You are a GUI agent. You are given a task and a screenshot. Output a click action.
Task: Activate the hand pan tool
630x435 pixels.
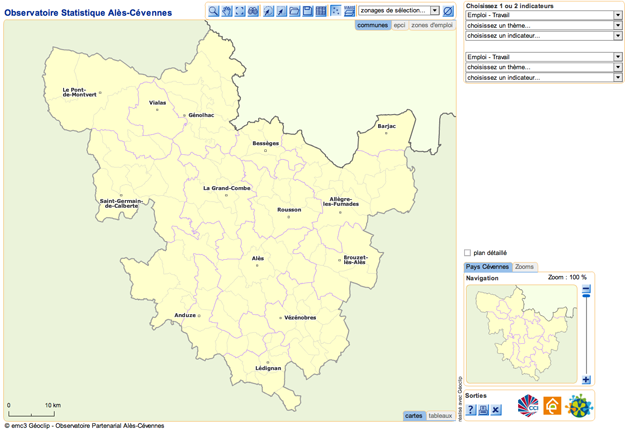tap(227, 11)
